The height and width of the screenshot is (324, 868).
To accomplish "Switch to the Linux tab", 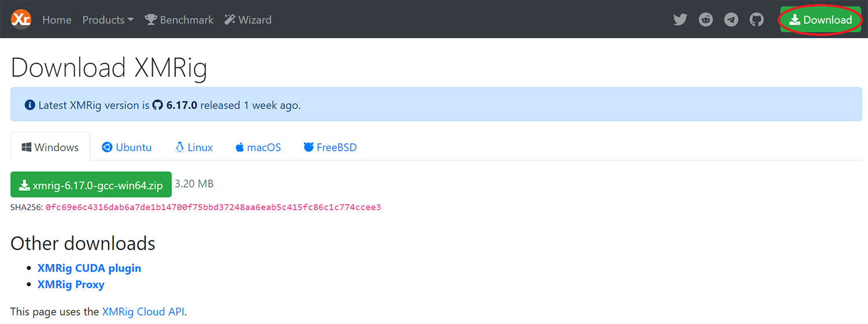I will pyautogui.click(x=194, y=147).
